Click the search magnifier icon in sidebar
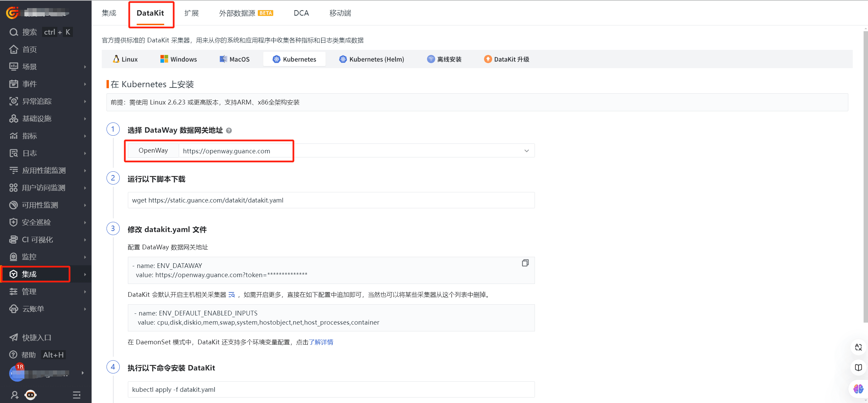This screenshot has width=868, height=403. (14, 32)
